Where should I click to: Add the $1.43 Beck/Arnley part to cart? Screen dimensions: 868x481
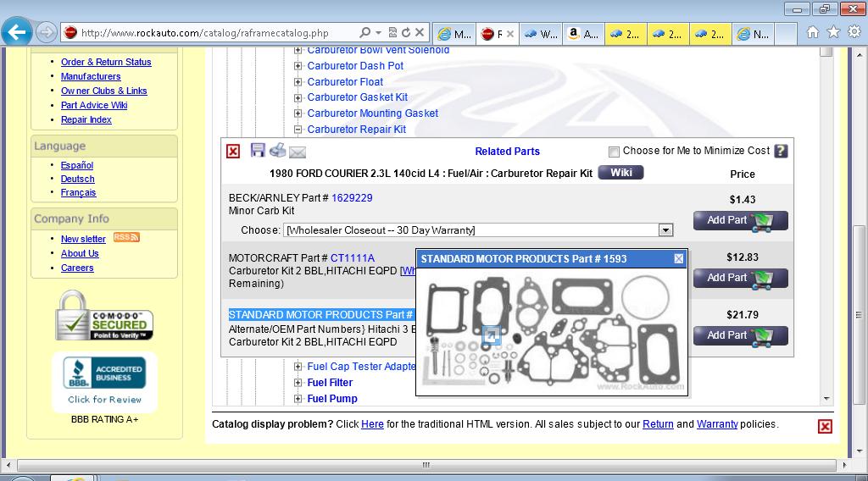pyautogui.click(x=740, y=220)
